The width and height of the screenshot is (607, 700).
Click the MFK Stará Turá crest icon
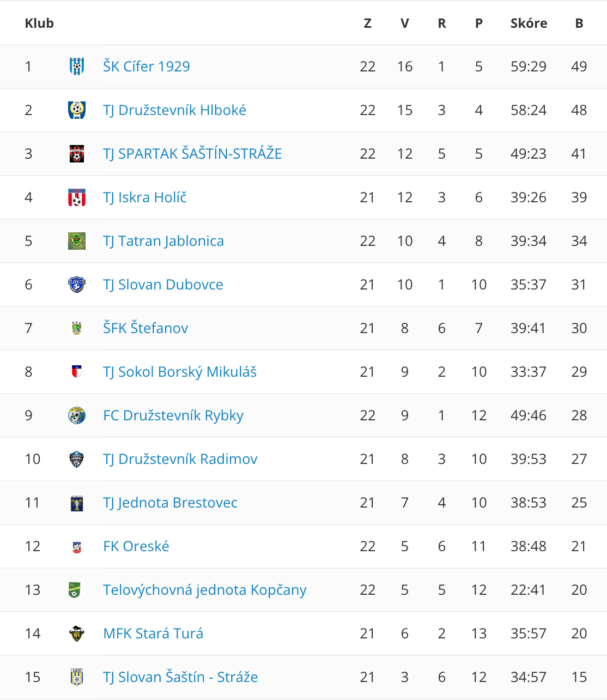(77, 633)
